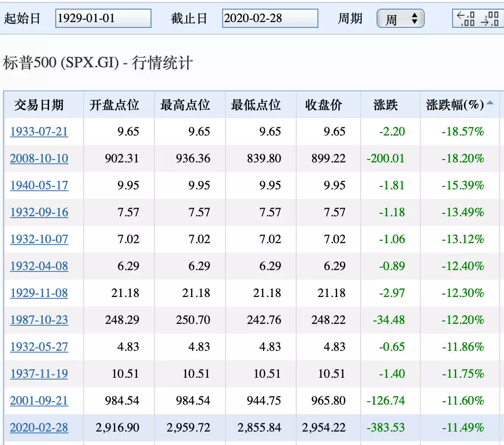Open the 2020-02-28 date link
504x445 pixels.
pyautogui.click(x=39, y=428)
